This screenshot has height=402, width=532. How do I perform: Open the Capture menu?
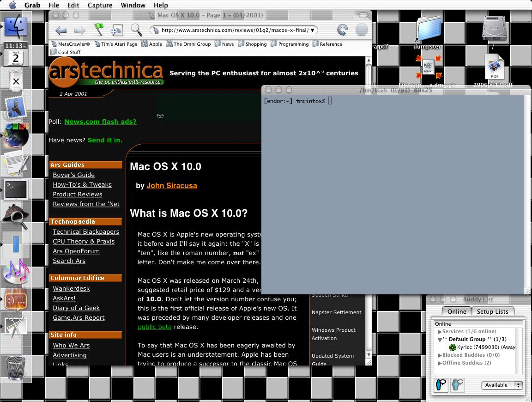[x=100, y=5]
